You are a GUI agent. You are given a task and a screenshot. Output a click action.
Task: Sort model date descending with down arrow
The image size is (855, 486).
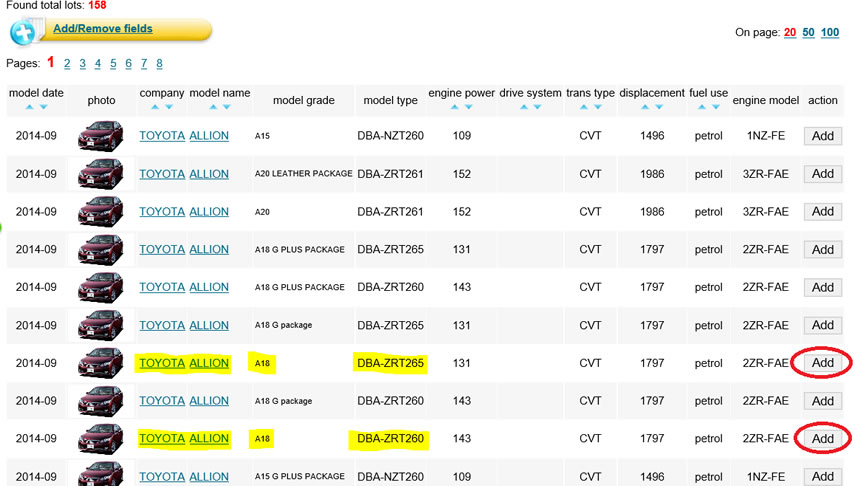(43, 107)
